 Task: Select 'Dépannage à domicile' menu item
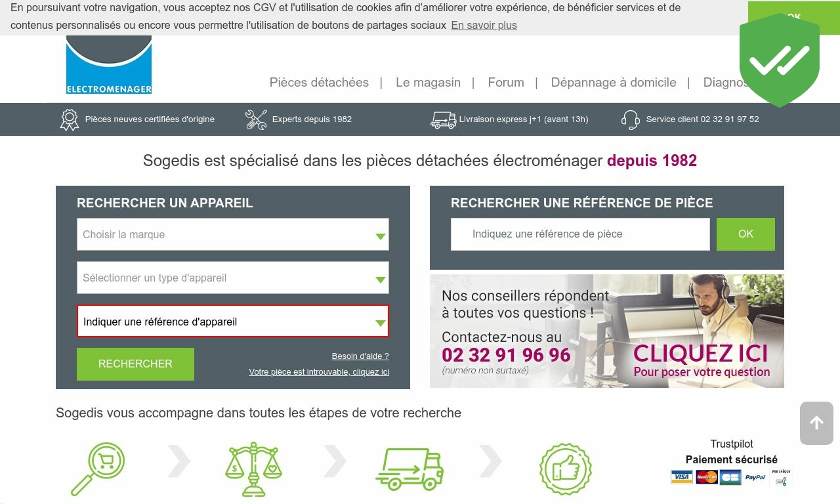tap(614, 82)
